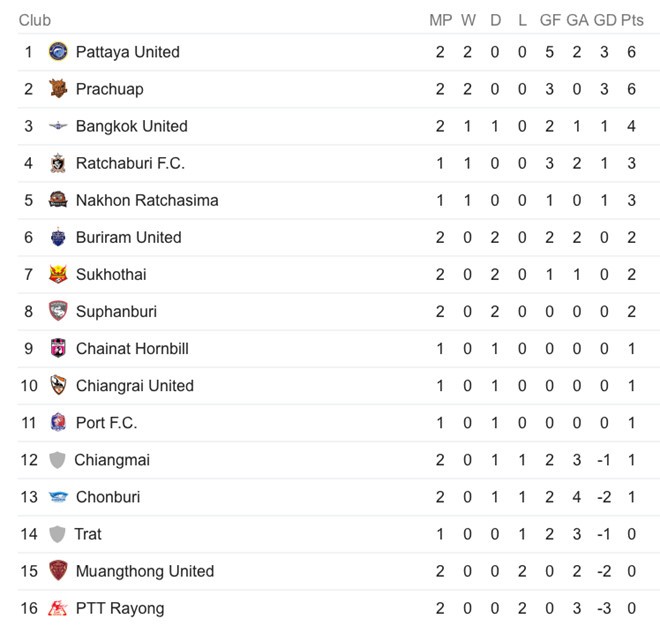Click the Muangthong United shield icon
The height and width of the screenshot is (634, 660).
pyautogui.click(x=58, y=571)
